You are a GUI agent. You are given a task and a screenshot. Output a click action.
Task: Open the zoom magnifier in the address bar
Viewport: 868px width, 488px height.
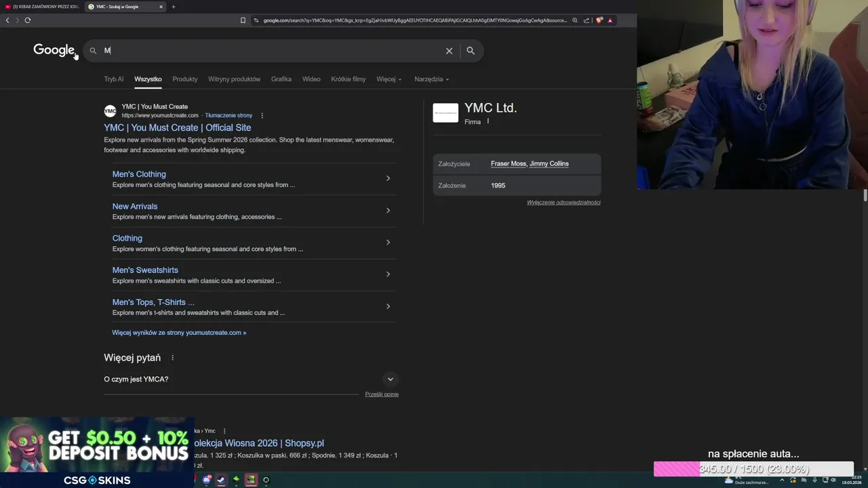point(575,20)
